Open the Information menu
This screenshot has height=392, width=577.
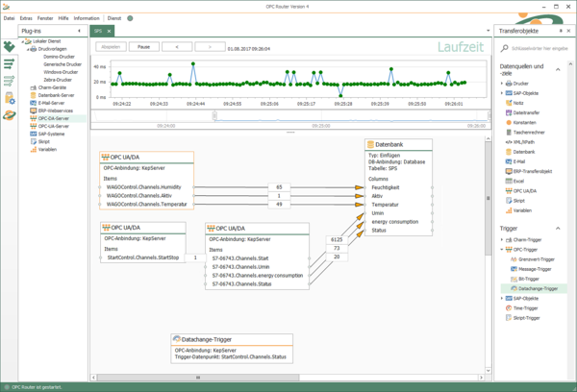point(87,18)
